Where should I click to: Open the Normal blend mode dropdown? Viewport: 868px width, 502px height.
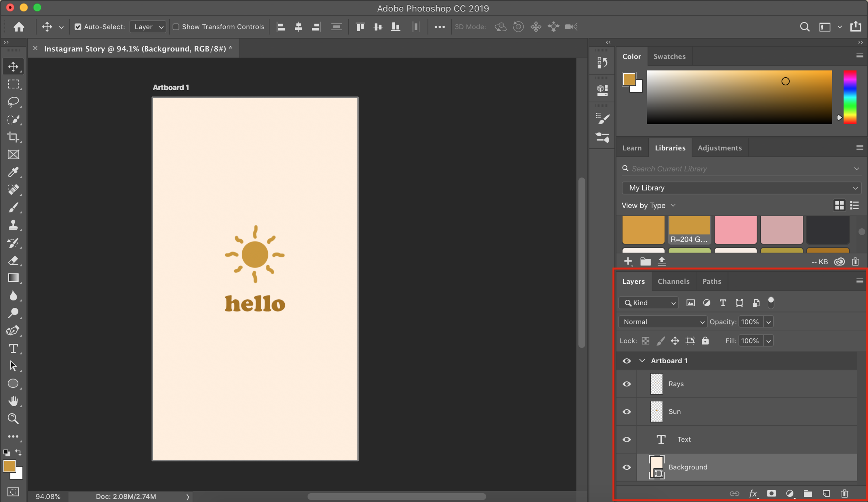(662, 322)
